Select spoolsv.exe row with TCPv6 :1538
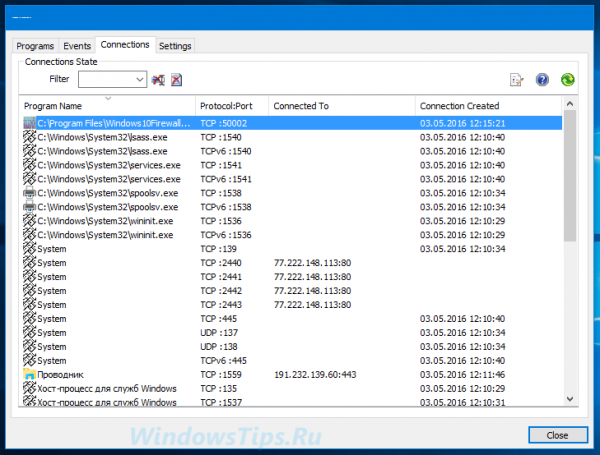600x455 pixels. (x=292, y=207)
